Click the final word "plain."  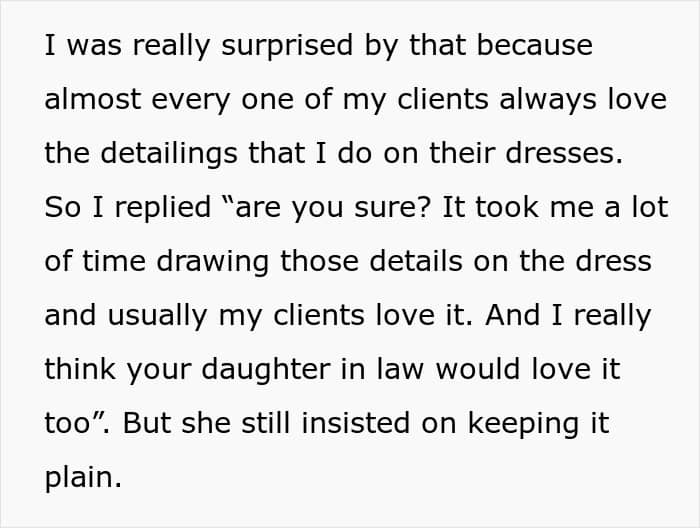(x=82, y=477)
